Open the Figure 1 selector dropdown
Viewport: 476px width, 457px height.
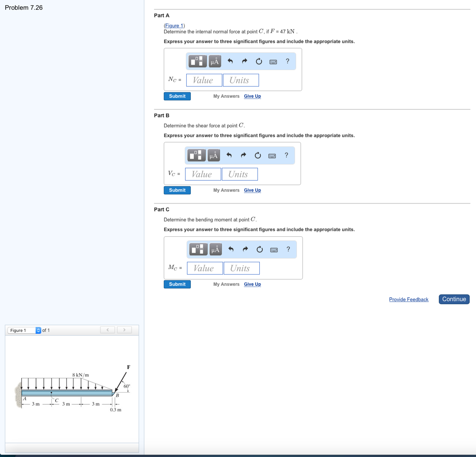[24, 330]
